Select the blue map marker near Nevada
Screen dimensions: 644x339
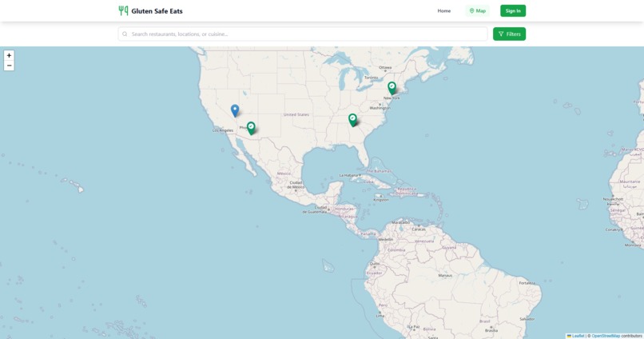pos(235,110)
